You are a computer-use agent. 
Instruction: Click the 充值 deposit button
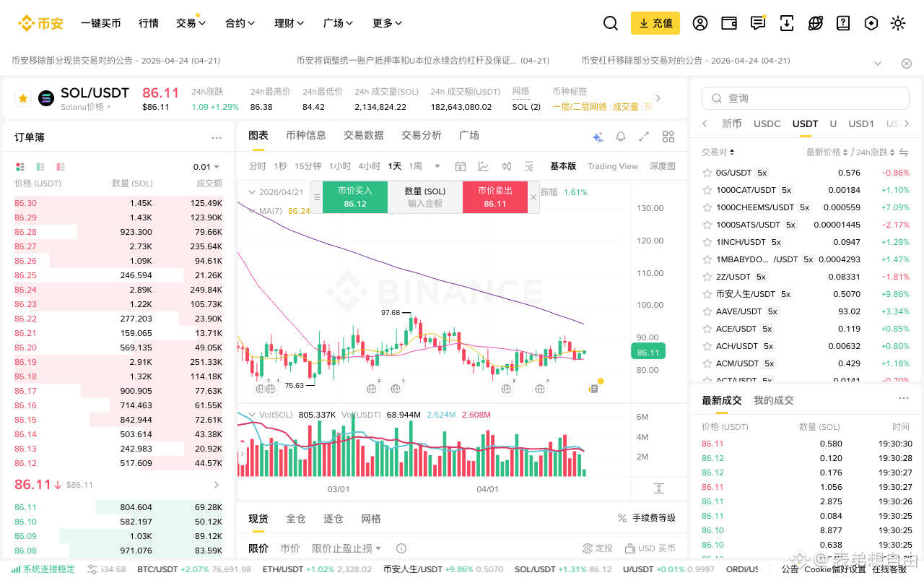tap(655, 23)
